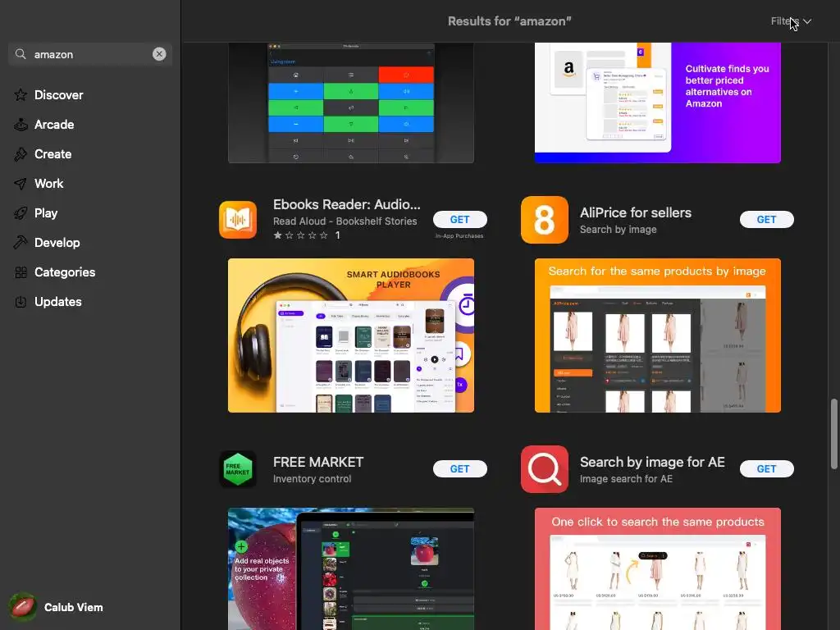Click the Arcade joystick icon
This screenshot has width=840, height=630.
pos(21,125)
